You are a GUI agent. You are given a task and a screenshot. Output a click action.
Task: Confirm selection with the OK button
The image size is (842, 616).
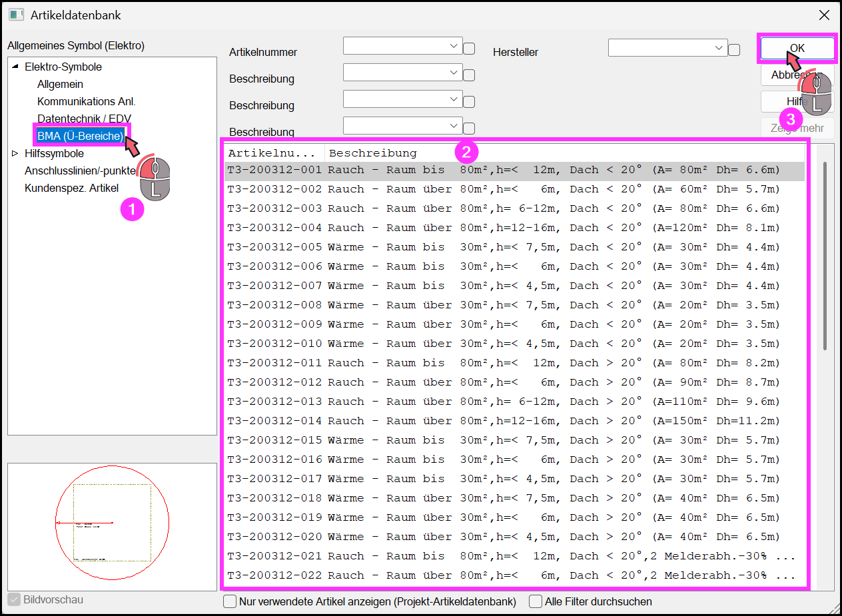(x=797, y=48)
